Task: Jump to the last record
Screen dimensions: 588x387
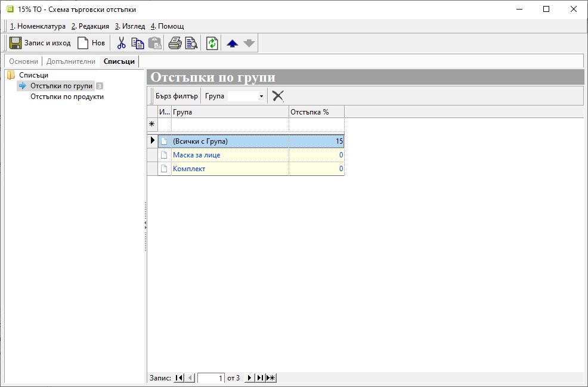Action: (x=260, y=378)
